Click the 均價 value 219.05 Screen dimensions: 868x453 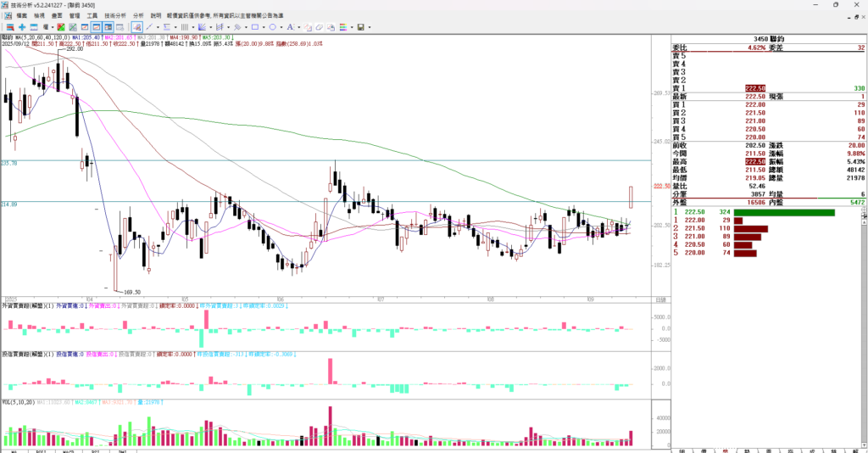tap(755, 178)
